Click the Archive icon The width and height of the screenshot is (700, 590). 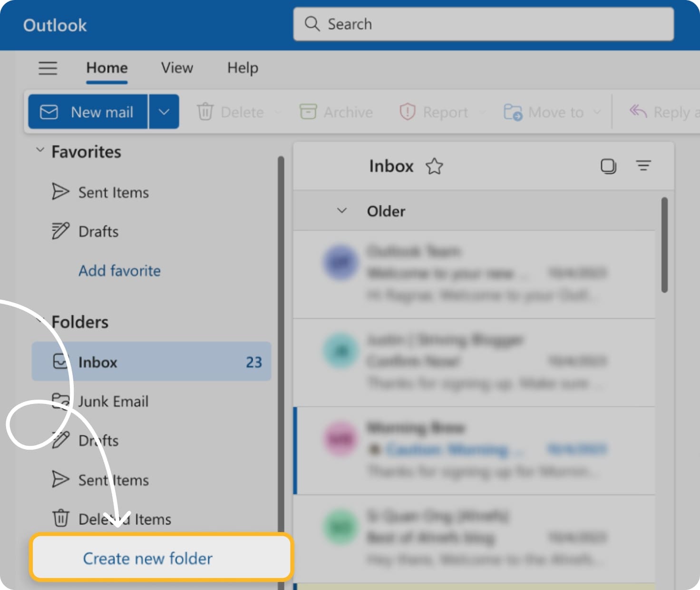309,112
